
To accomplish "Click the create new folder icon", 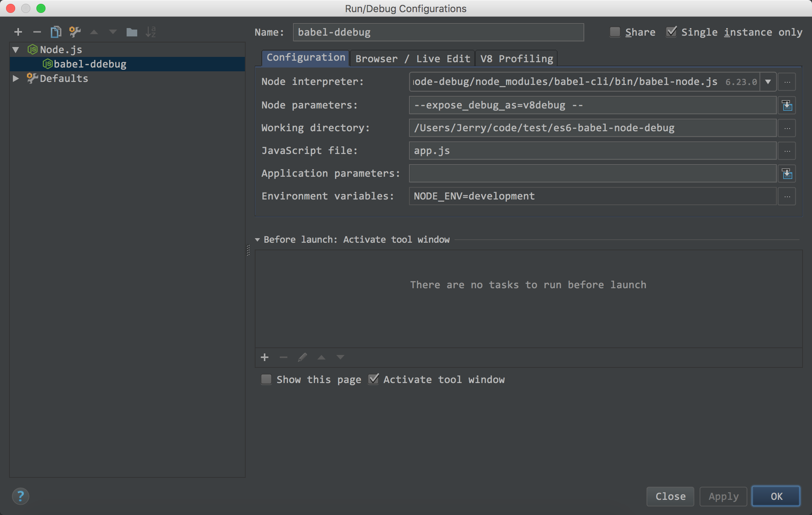I will click(132, 32).
